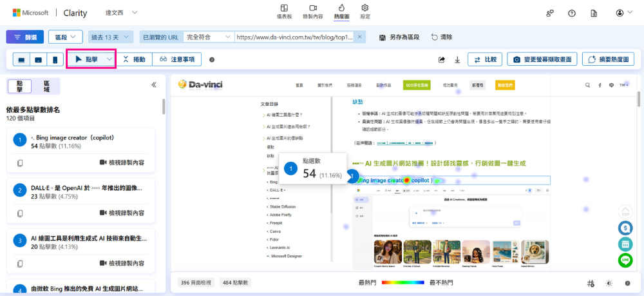Switch to the 捲動 scroll heatmap

pyautogui.click(x=135, y=59)
